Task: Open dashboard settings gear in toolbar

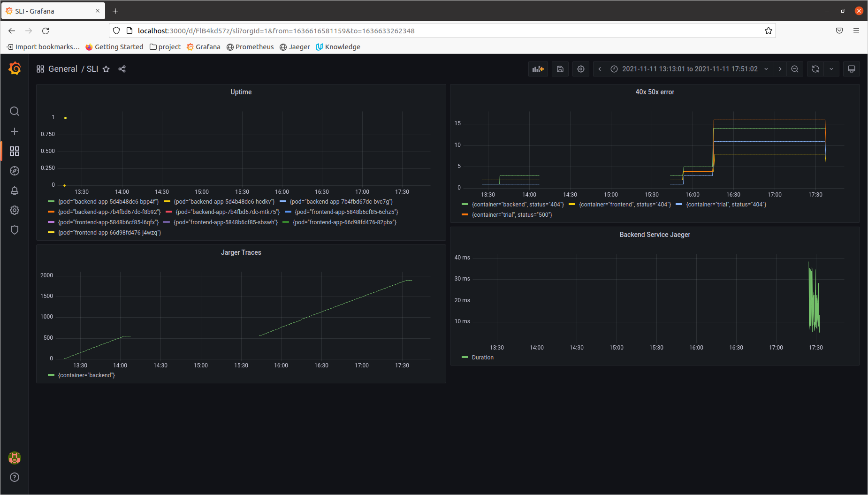Action: point(581,69)
